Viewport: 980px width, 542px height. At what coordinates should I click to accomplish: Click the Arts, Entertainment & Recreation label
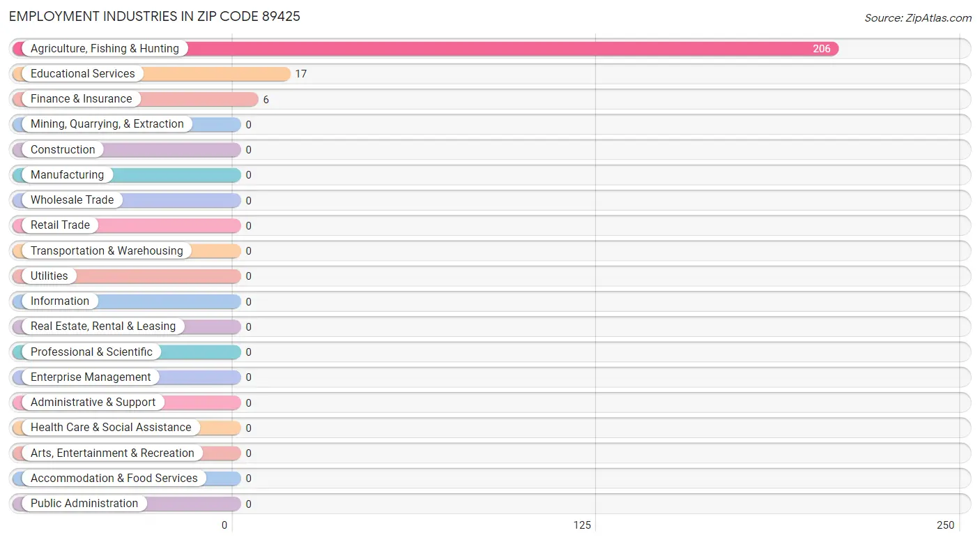112,453
